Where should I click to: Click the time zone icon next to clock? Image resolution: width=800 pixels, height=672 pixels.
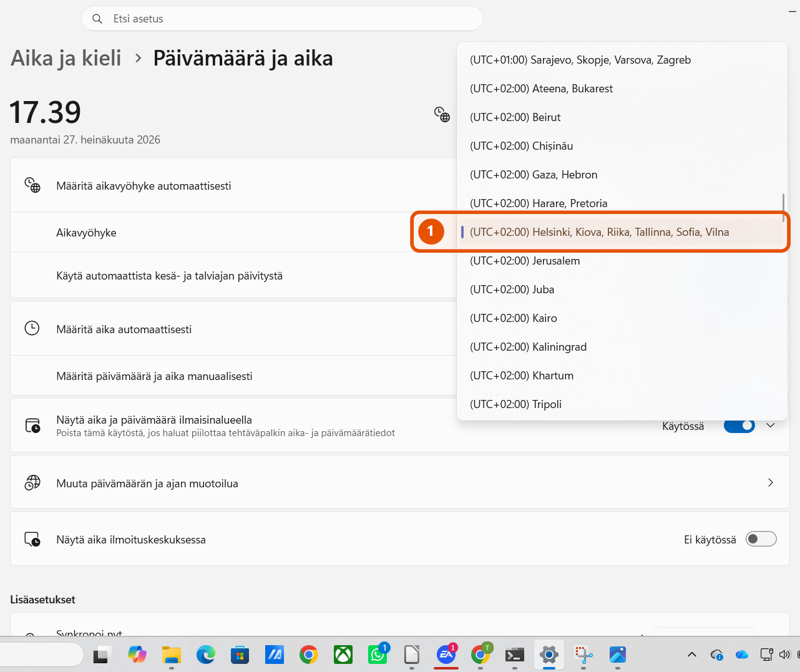(x=442, y=114)
